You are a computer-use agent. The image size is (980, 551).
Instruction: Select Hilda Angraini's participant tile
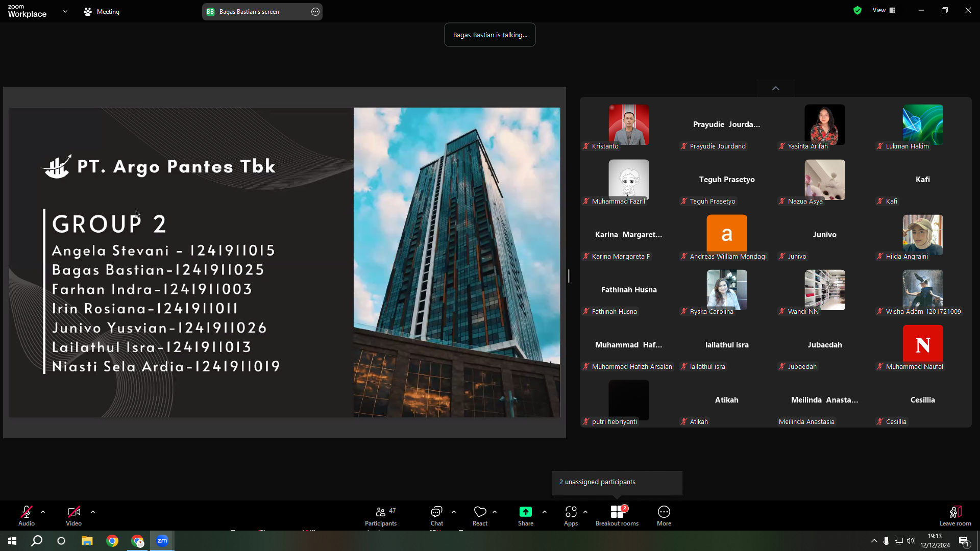(x=923, y=235)
